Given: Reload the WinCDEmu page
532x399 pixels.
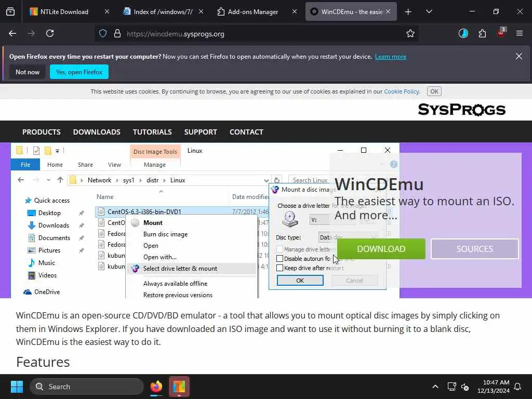Looking at the screenshot, I should tap(50, 34).
